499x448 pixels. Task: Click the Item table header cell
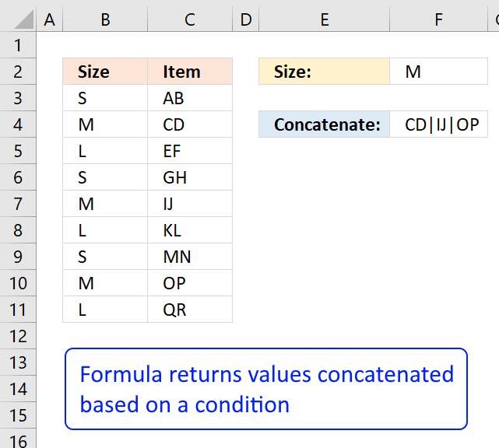[x=189, y=72]
